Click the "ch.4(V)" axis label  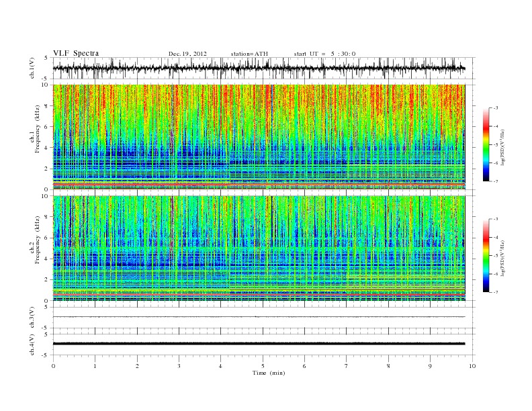coord(32,345)
